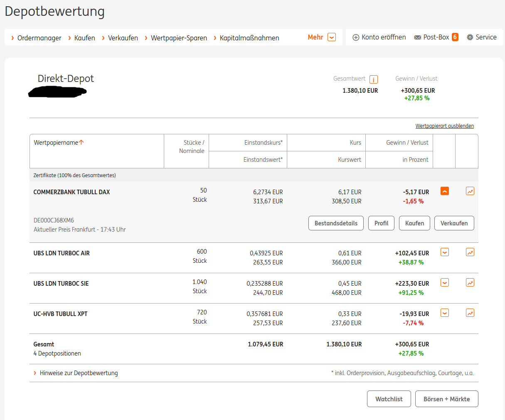Open the Mehr dropdown menu
Image resolution: width=505 pixels, height=420 pixels.
331,37
